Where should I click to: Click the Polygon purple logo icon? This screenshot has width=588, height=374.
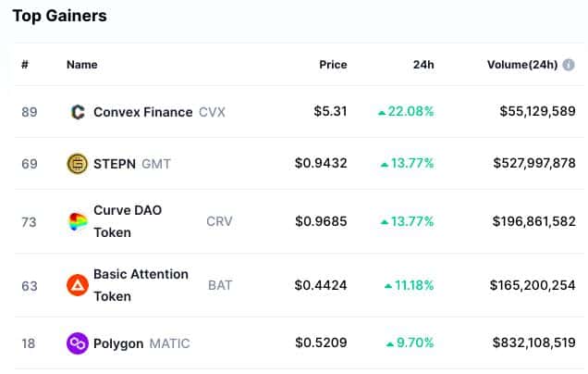(78, 343)
